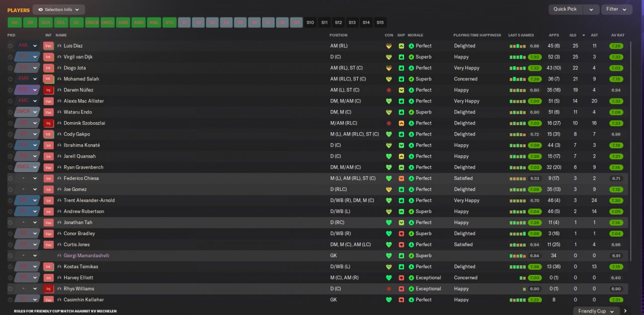644x315 pixels.
Task: Click the 7.33 average rating for Virgil van Dijk
Action: coord(616,57)
